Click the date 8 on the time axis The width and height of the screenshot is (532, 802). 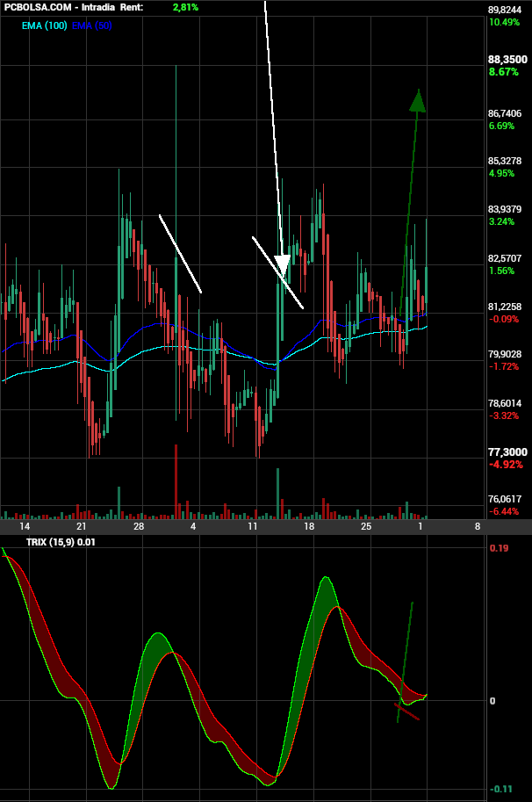point(478,526)
